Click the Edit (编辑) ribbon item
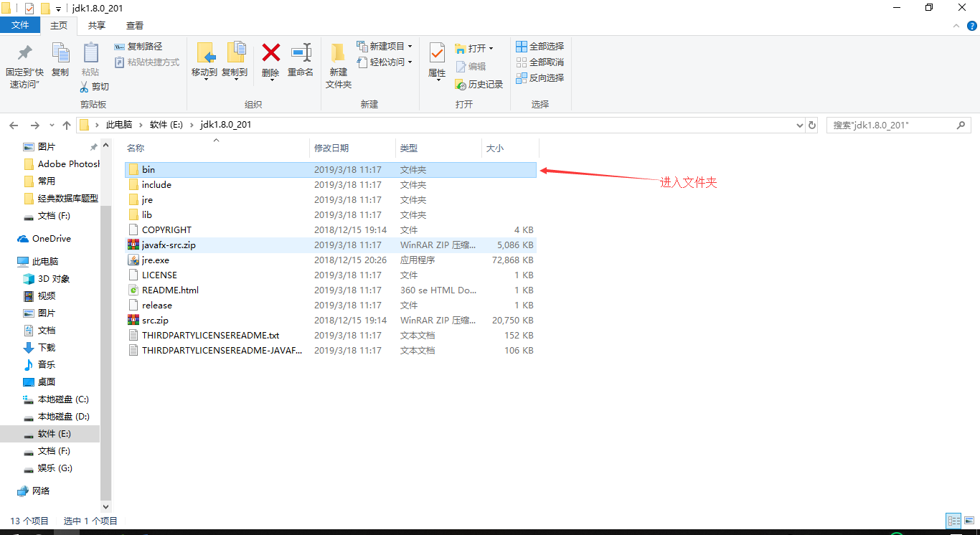Image resolution: width=980 pixels, height=535 pixels. click(x=471, y=66)
